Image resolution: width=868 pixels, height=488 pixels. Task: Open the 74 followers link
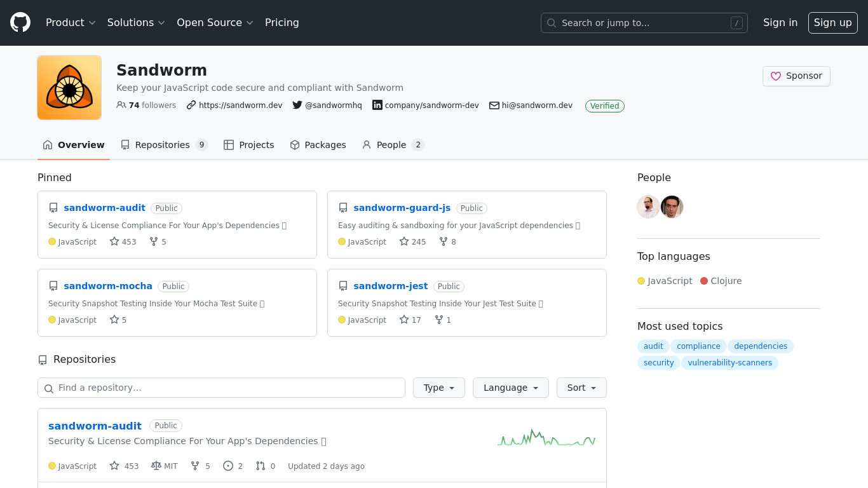click(x=146, y=105)
